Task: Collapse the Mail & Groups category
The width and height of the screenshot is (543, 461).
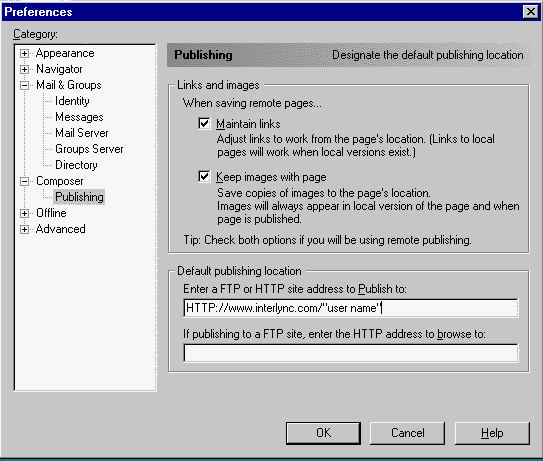Action: pyautogui.click(x=24, y=85)
